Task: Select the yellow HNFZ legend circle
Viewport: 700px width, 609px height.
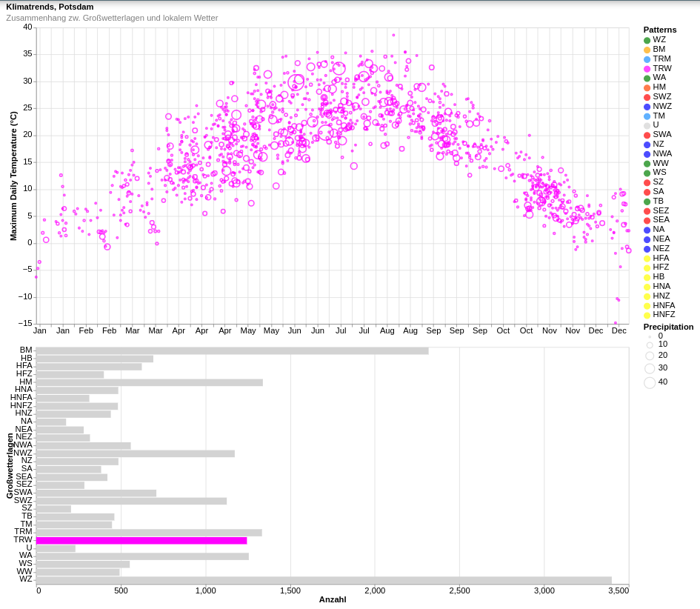Action: [x=647, y=315]
